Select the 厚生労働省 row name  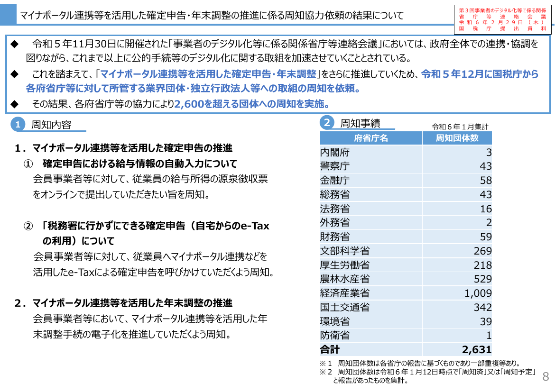[x=345, y=264]
